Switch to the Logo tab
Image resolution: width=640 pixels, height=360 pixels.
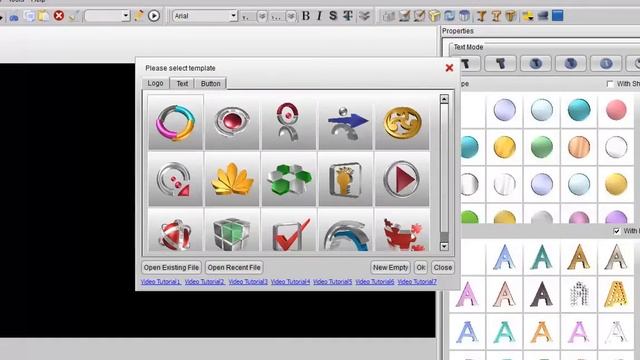(x=156, y=83)
